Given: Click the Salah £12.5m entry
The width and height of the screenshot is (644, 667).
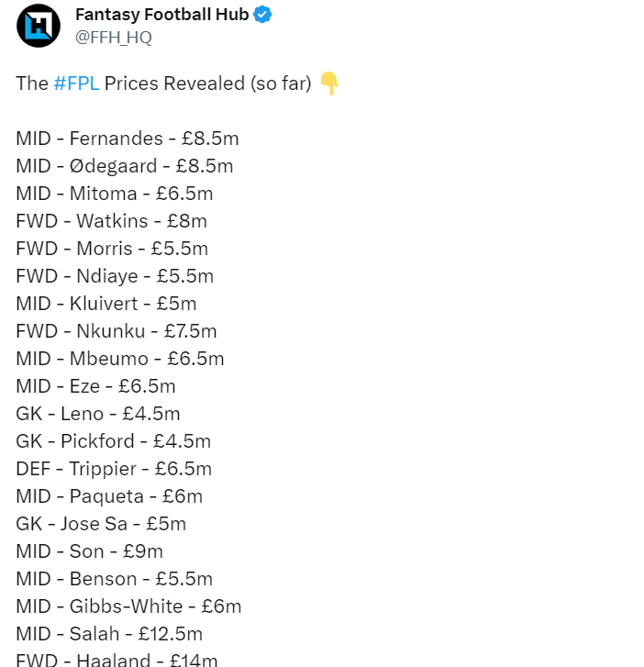Looking at the screenshot, I should pos(109,634).
